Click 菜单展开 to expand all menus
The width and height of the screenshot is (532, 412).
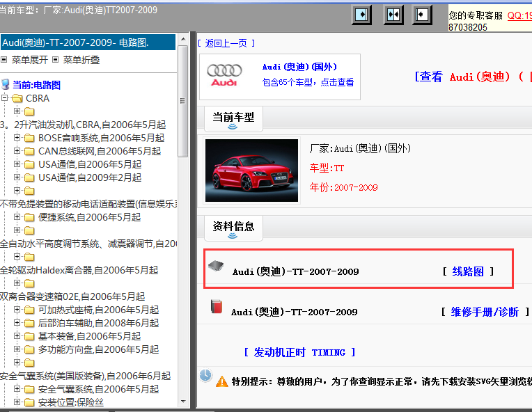coord(29,60)
